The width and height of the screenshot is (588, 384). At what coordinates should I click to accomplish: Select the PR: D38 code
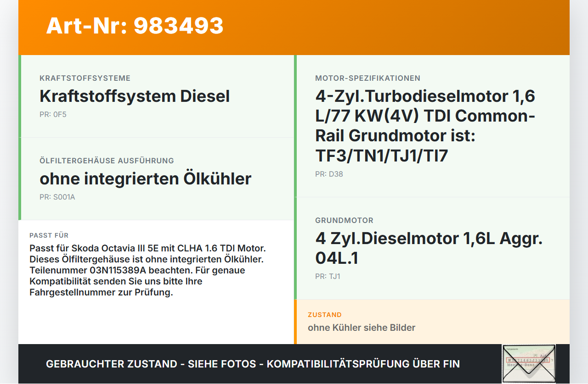coord(328,174)
